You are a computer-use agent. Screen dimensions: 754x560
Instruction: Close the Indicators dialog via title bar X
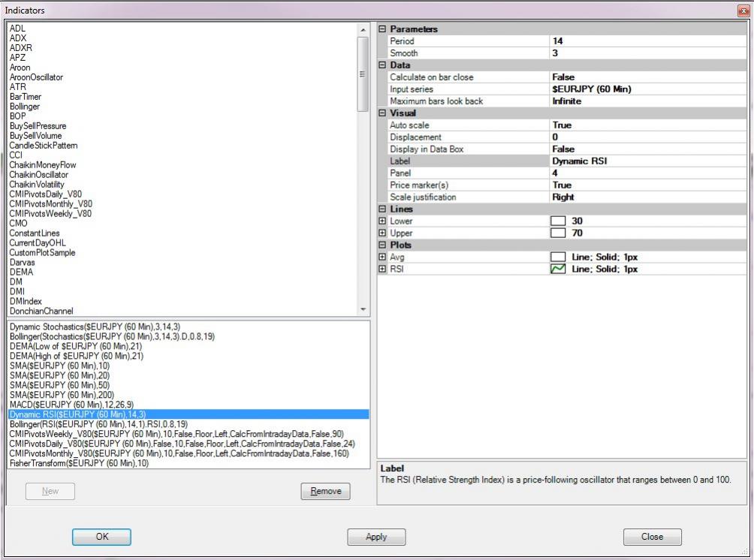pos(743,11)
